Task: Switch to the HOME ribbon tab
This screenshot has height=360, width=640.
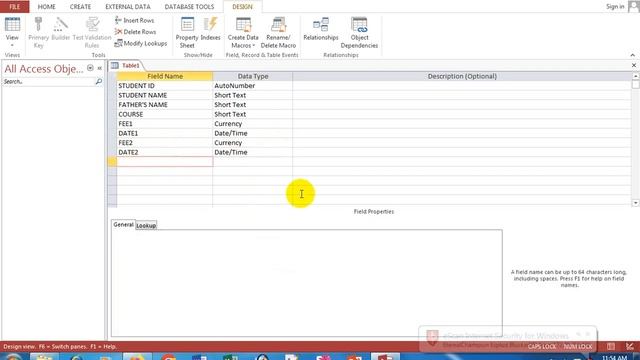Action: [47, 7]
